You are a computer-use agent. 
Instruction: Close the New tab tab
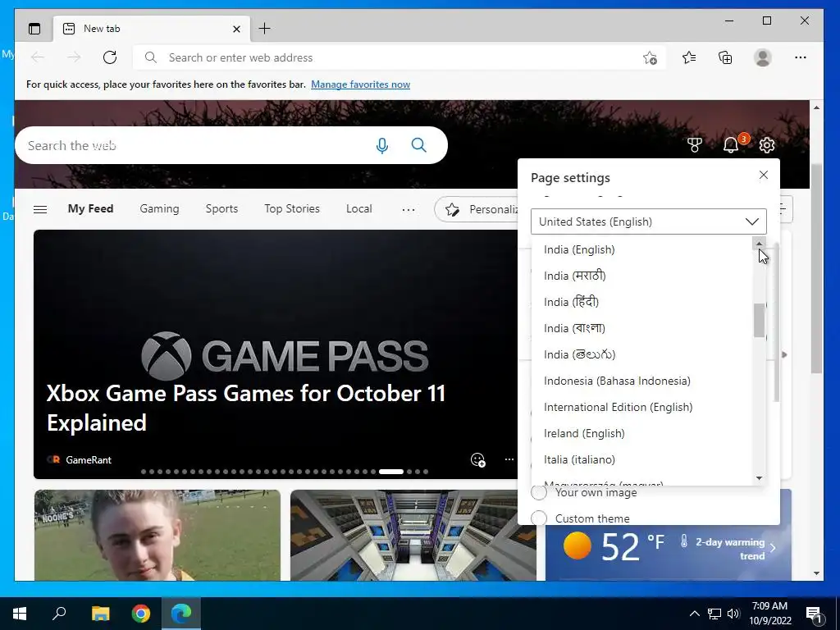click(236, 29)
